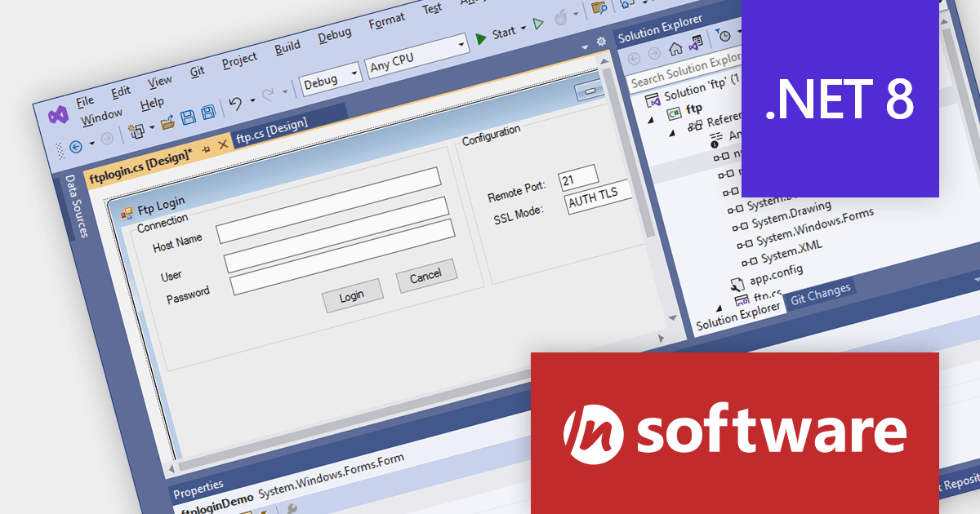Open the Git menu
This screenshot has height=514, width=980.
196,72
